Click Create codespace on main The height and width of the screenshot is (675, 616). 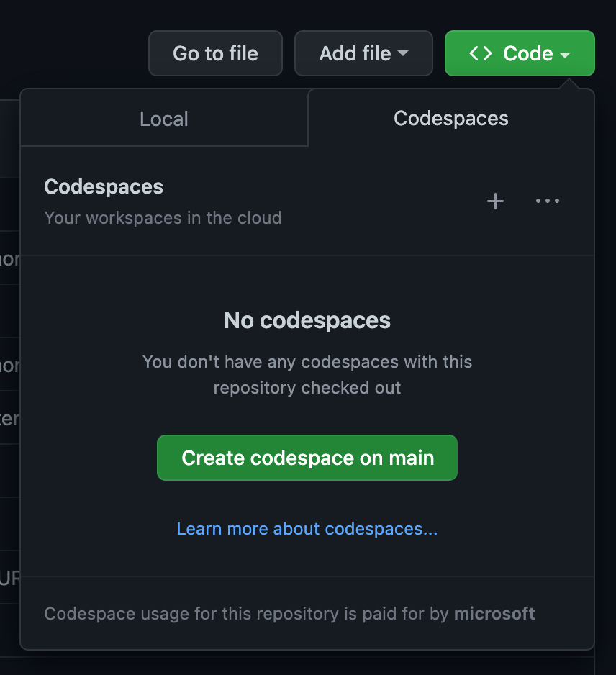coord(307,458)
